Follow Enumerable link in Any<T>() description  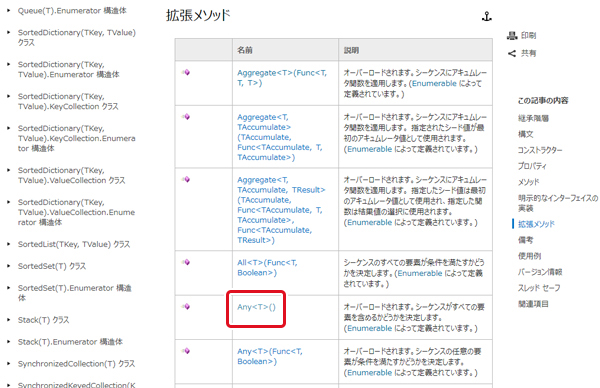coord(369,328)
